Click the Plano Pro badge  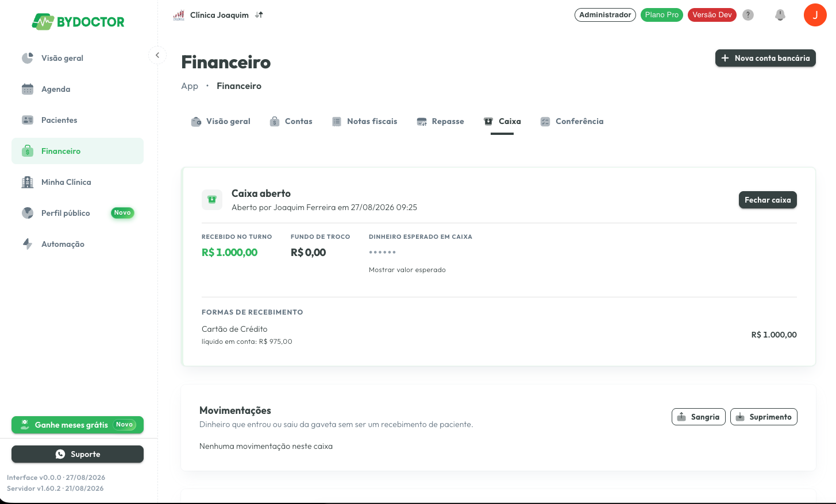click(x=662, y=15)
